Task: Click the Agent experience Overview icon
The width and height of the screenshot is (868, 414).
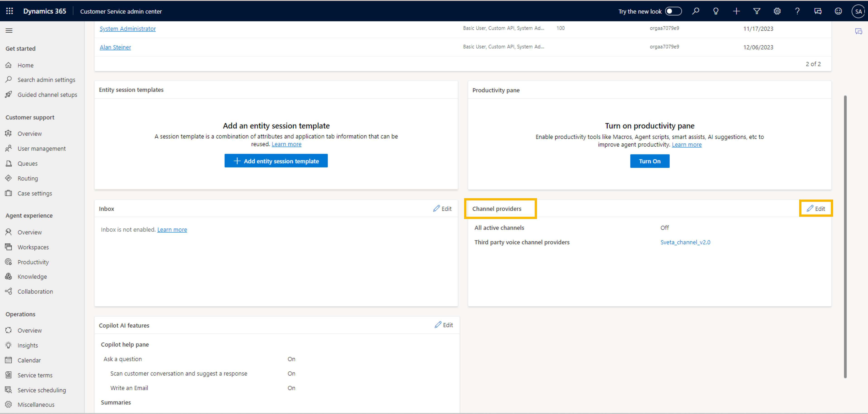Action: 9,232
